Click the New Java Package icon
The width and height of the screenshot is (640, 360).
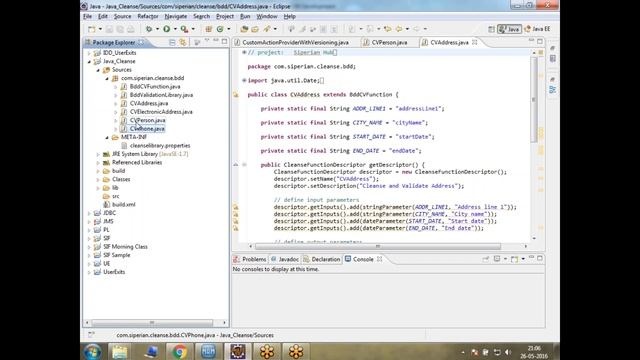click(x=209, y=29)
